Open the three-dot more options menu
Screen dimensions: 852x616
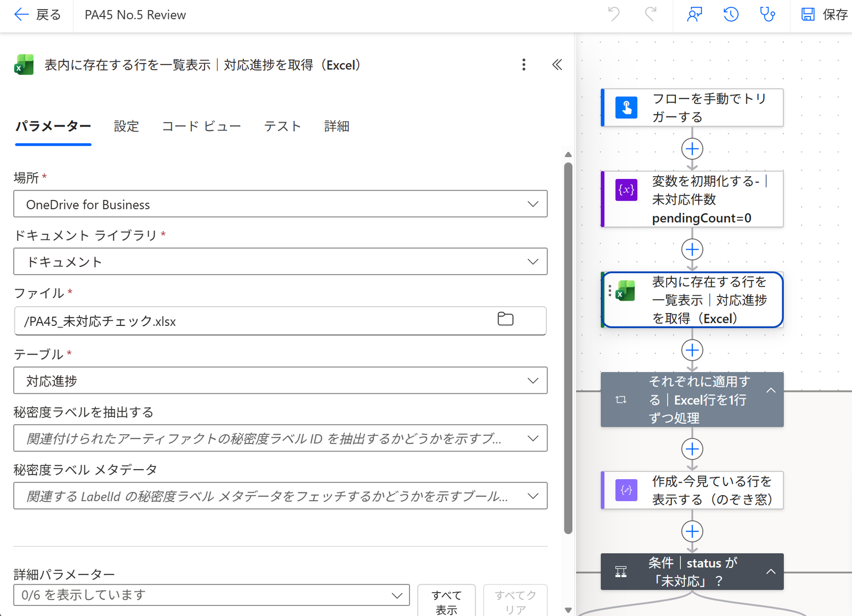click(524, 65)
